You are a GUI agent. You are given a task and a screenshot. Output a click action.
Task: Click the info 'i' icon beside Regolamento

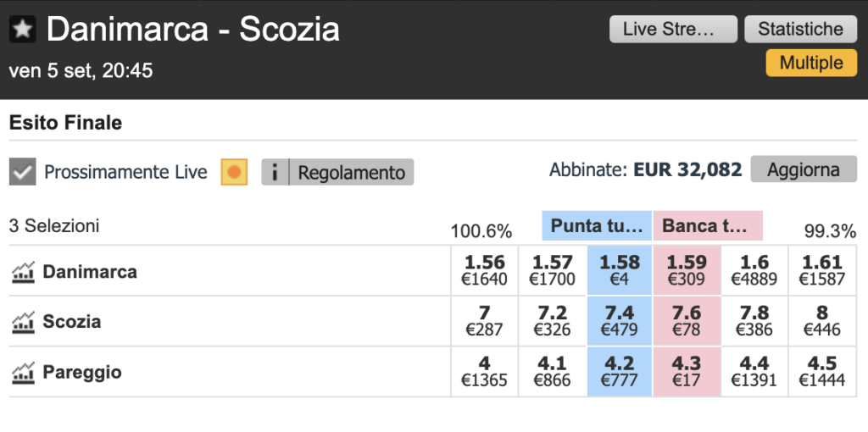pos(275,172)
